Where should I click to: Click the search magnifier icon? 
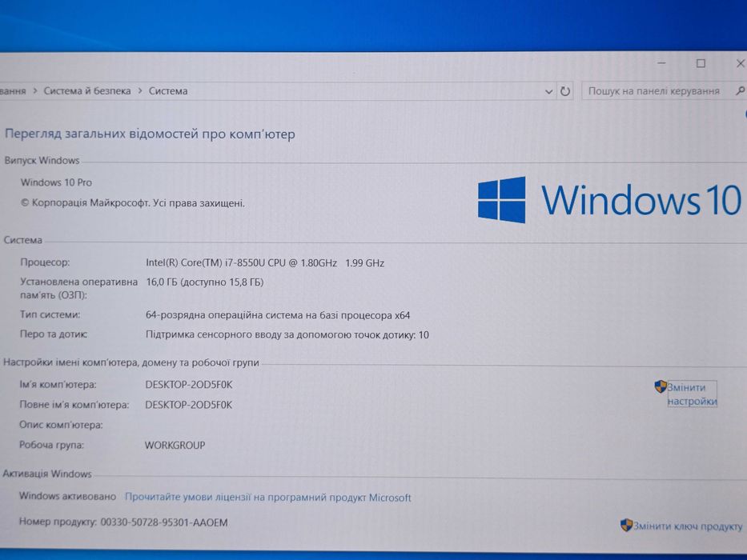tap(741, 90)
